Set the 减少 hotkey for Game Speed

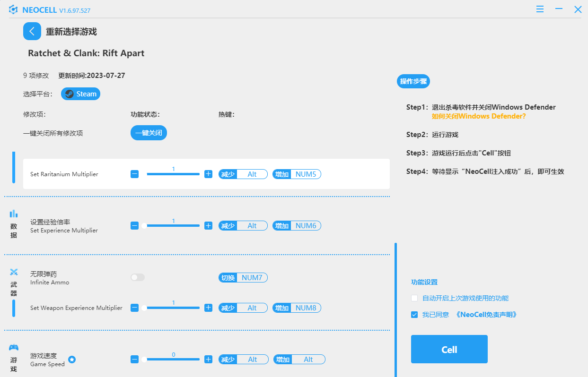coord(244,360)
